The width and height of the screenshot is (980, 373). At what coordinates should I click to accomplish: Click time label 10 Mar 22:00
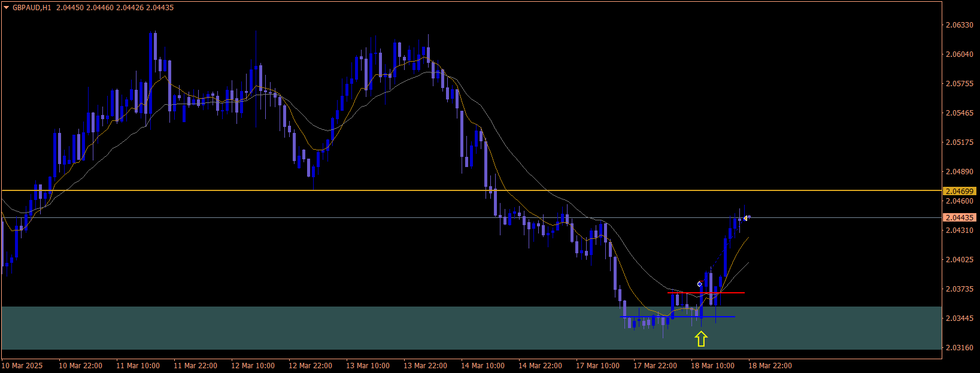tap(81, 366)
